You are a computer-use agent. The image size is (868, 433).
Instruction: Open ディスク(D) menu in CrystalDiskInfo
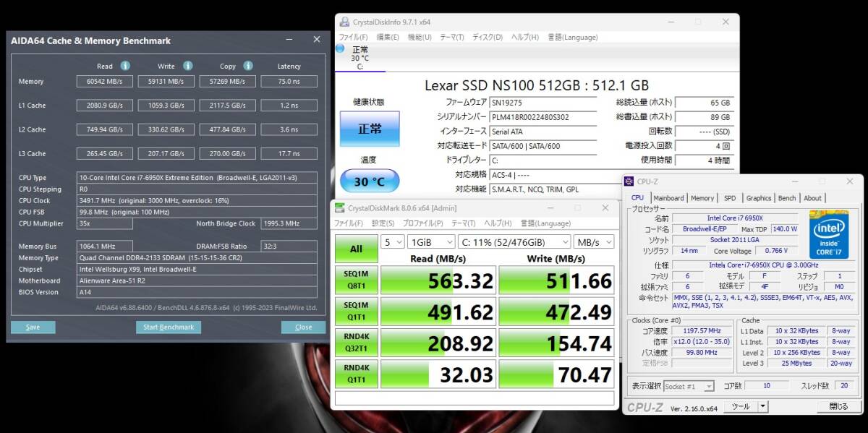point(489,37)
